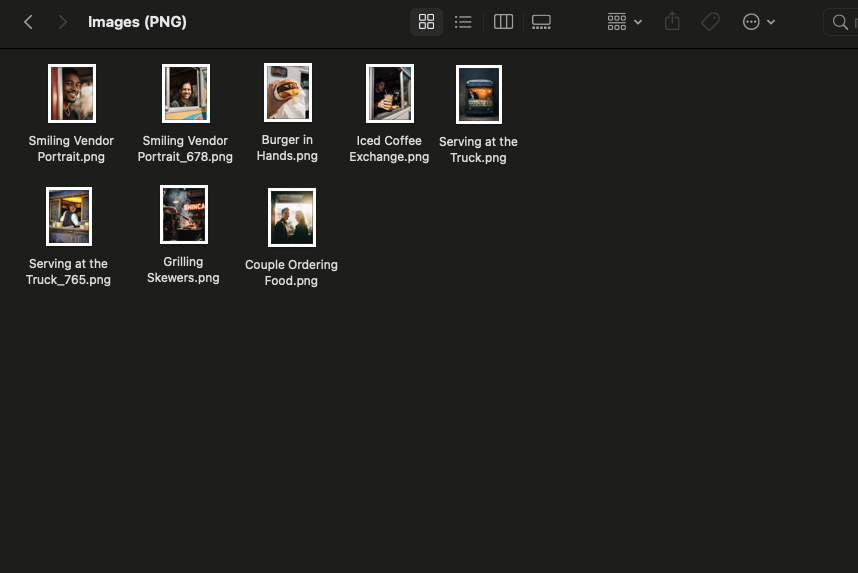This screenshot has width=858, height=573.
Task: Open the group-by options dropdown
Action: coord(624,22)
